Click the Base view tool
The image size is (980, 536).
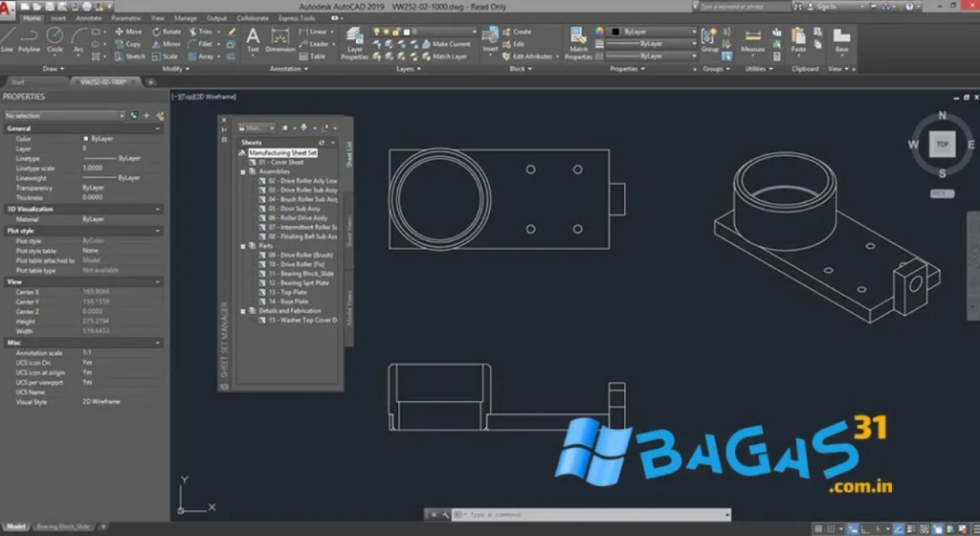point(842,40)
